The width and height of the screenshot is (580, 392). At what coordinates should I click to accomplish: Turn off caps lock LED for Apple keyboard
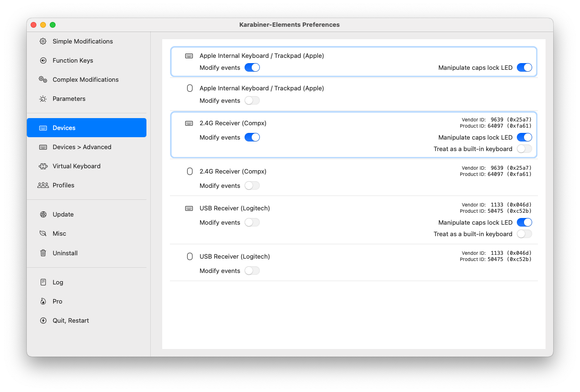point(524,67)
